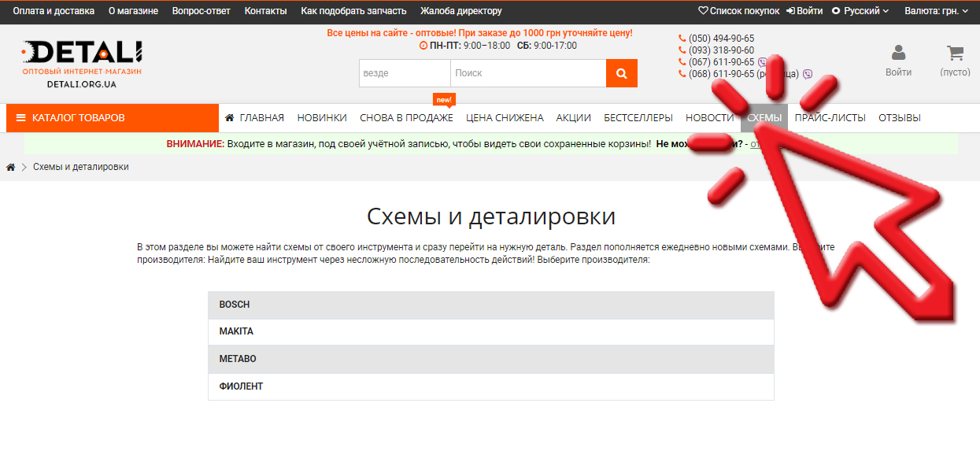980x451 pixels.
Task: Click the Жалоба директору link
Action: (x=460, y=11)
